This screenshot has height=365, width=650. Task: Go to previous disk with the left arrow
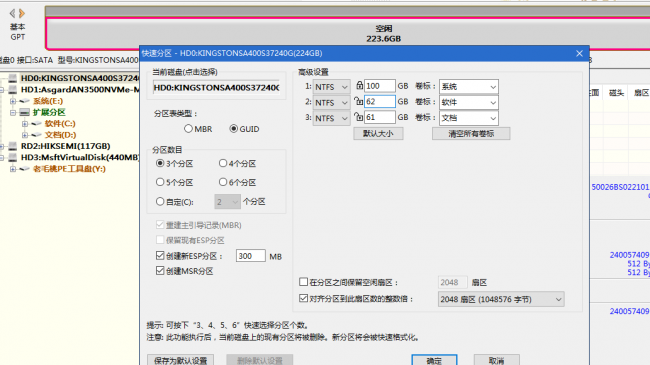click(12, 14)
